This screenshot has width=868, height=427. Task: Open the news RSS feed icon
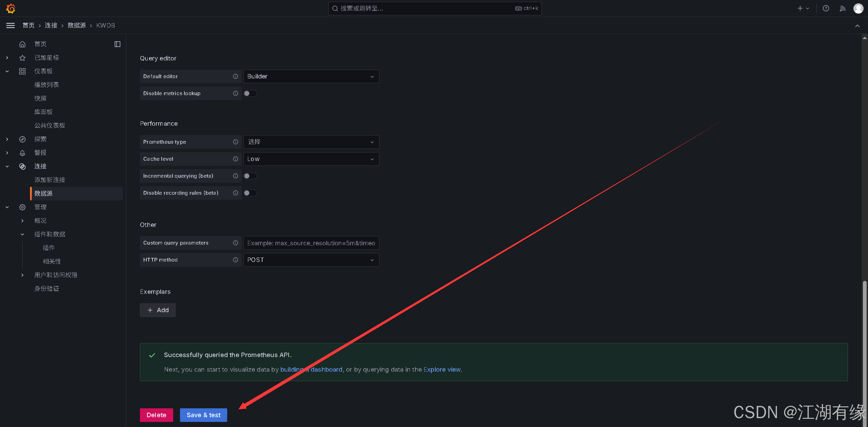coord(843,8)
